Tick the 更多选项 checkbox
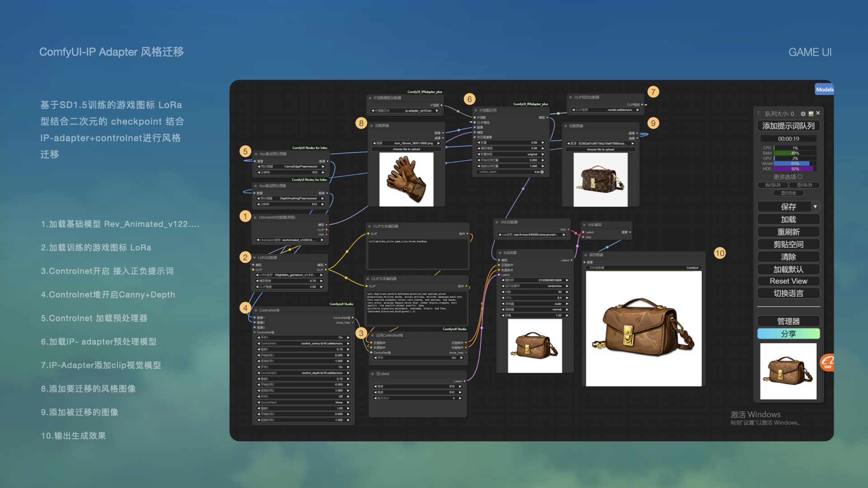 pyautogui.click(x=800, y=177)
